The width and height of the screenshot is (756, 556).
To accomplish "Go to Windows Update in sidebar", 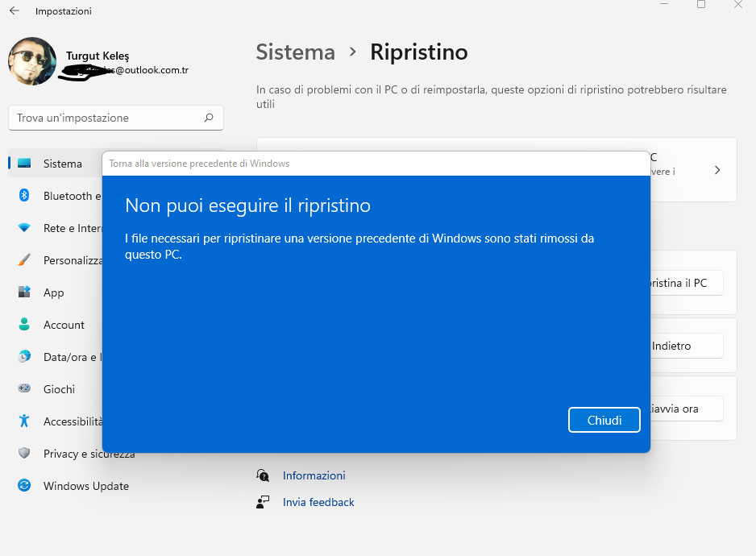I will click(85, 486).
